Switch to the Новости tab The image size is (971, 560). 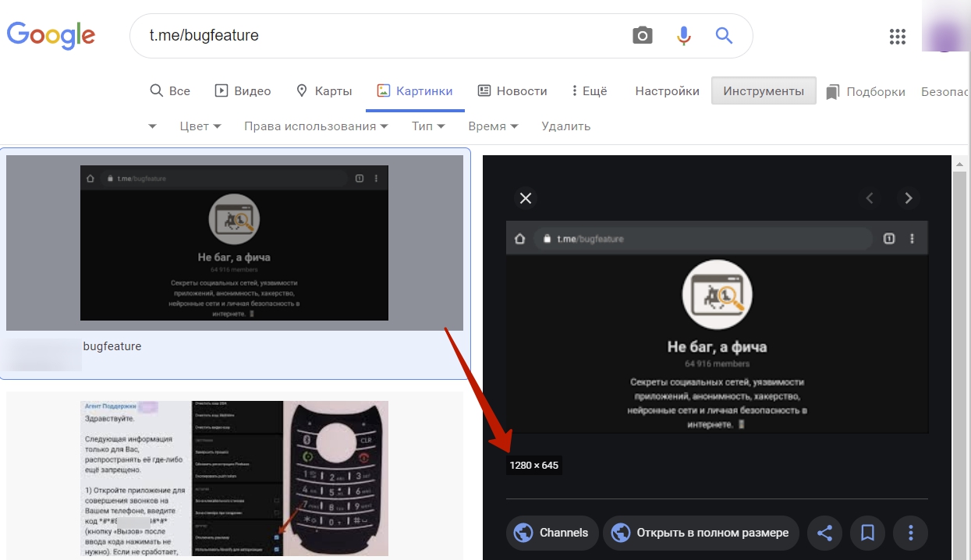512,91
